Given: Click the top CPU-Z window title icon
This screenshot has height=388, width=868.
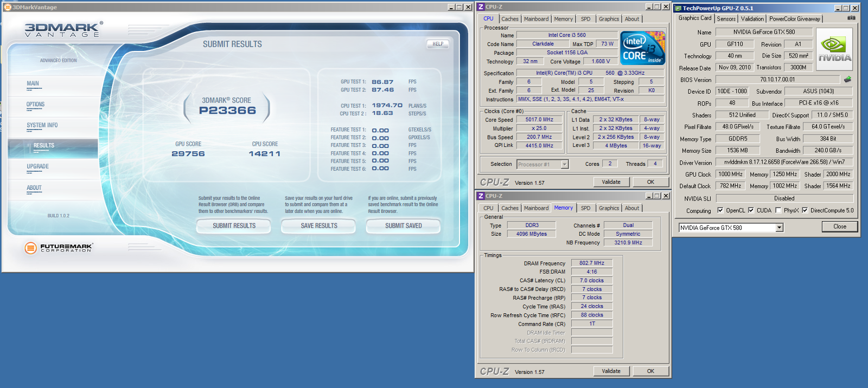Looking at the screenshot, I should 481,7.
